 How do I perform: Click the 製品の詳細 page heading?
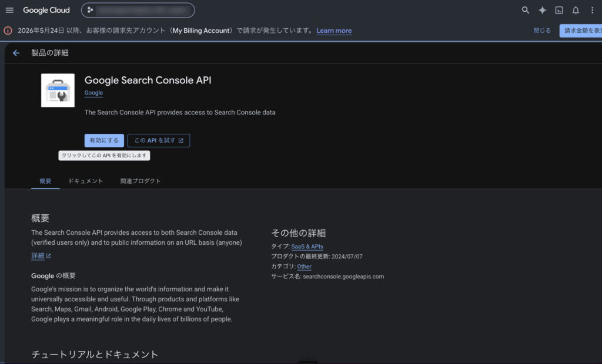click(x=50, y=53)
